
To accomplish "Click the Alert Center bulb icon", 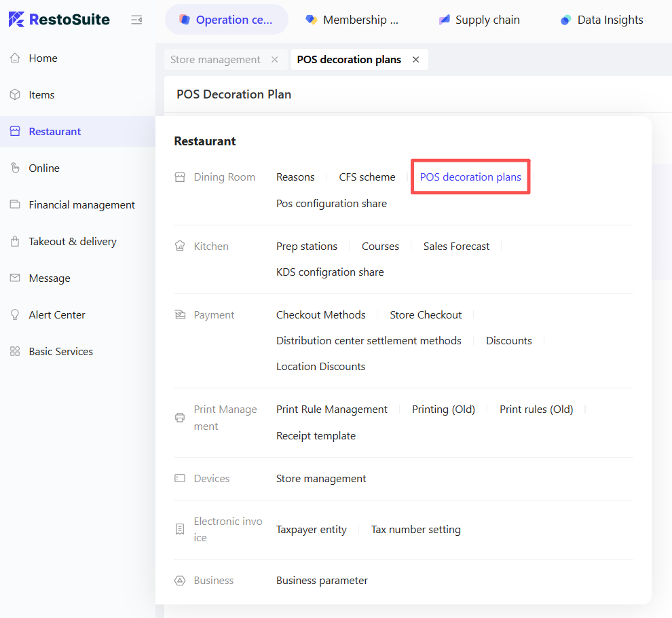I will tap(15, 315).
